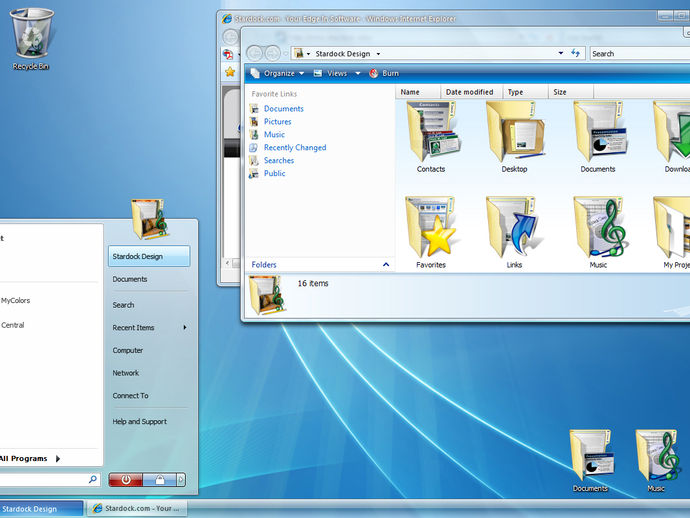
Task: Click the MyColors program entry
Action: [15, 301]
